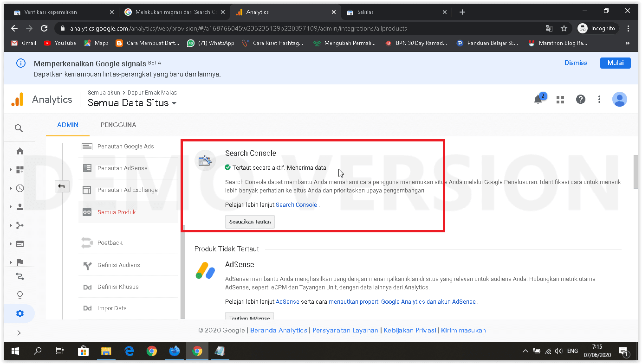The image size is (642, 364).
Task: Select Admin gear icon in sidebar
Action: click(x=20, y=313)
